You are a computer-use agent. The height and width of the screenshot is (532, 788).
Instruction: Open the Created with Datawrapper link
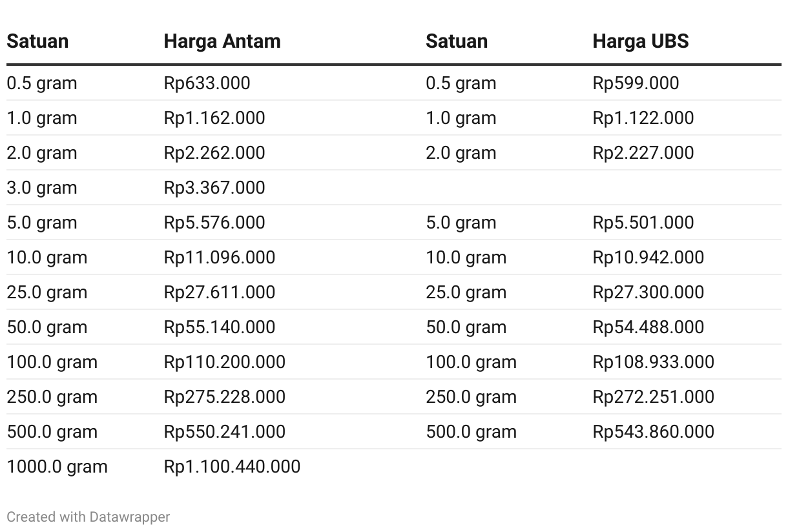coord(88,517)
